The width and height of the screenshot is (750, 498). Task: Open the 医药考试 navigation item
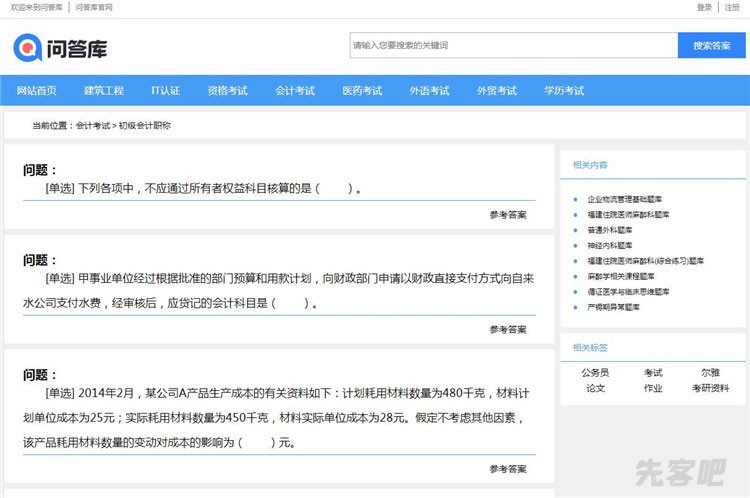tap(362, 91)
